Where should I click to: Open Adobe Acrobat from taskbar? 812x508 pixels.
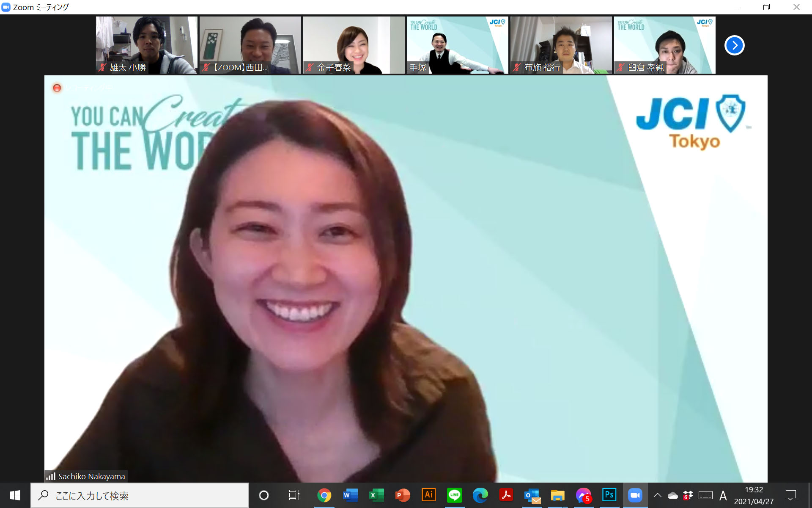[x=506, y=495]
